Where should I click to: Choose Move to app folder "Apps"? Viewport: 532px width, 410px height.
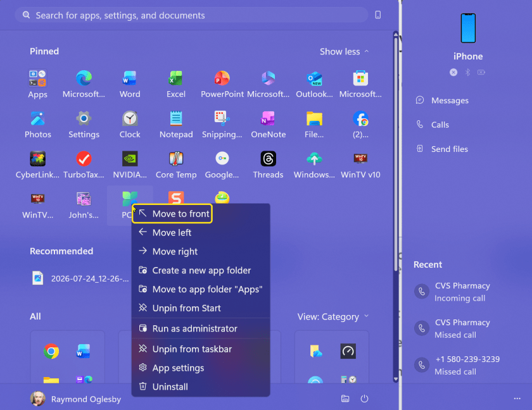click(201, 289)
